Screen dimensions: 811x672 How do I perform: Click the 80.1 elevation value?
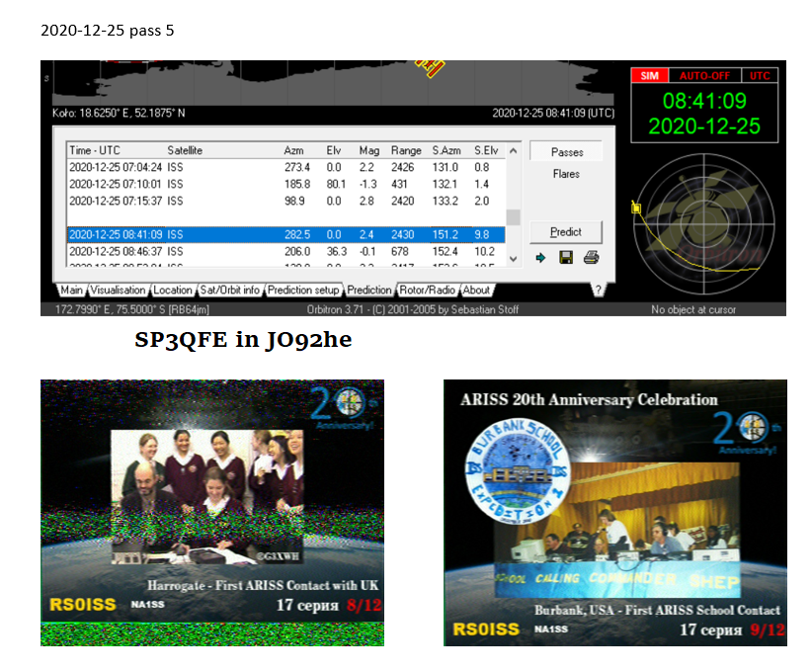336,184
